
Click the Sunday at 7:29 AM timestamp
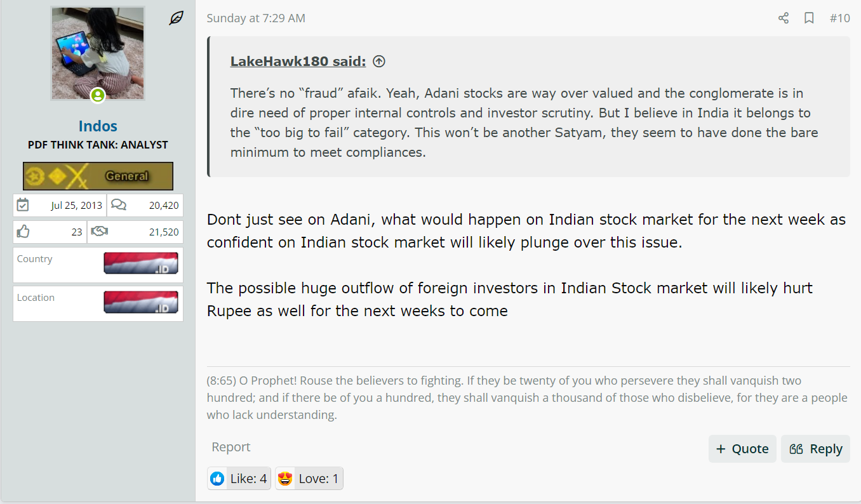[x=256, y=18]
